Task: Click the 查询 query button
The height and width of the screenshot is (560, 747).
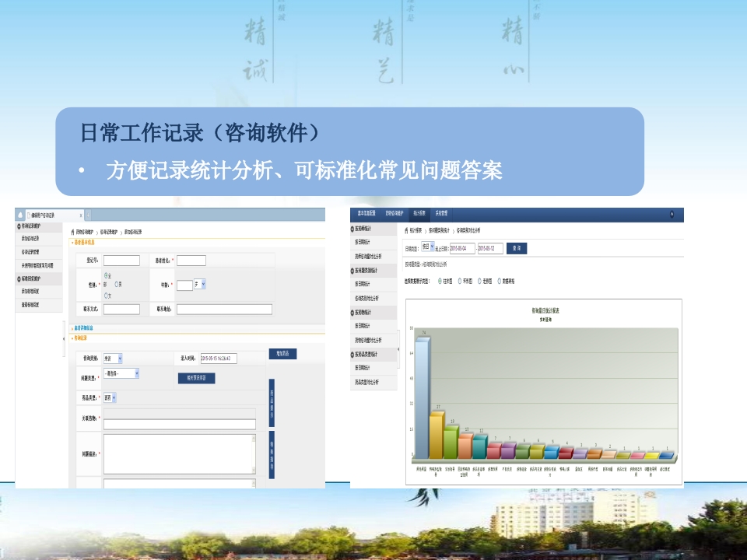Action: coord(517,248)
